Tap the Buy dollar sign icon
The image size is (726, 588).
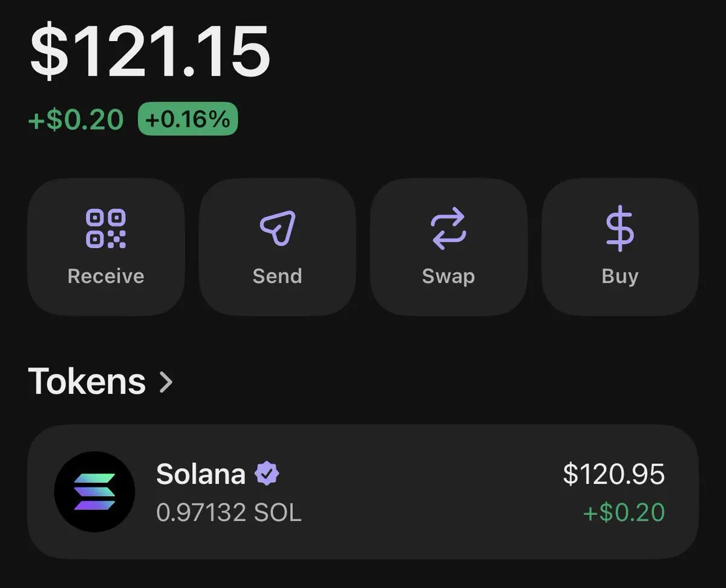pos(620,229)
